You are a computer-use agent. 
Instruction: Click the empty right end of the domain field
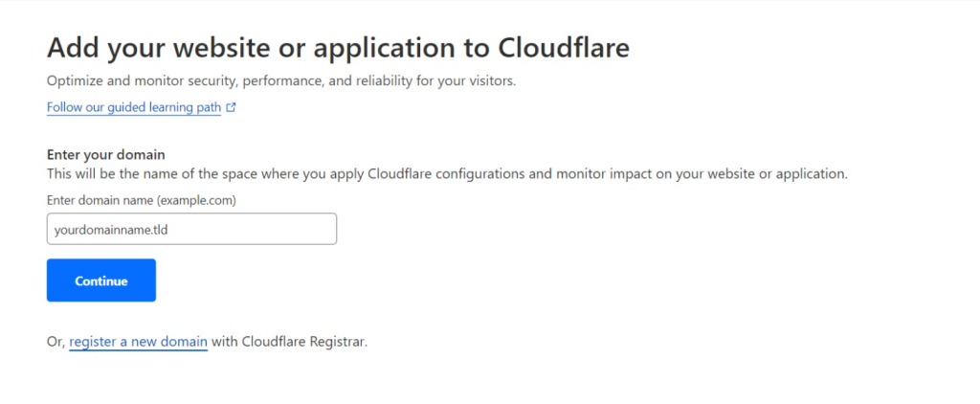(x=306, y=229)
